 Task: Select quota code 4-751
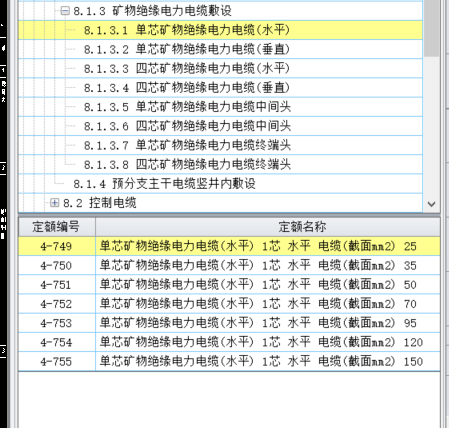tap(57, 285)
